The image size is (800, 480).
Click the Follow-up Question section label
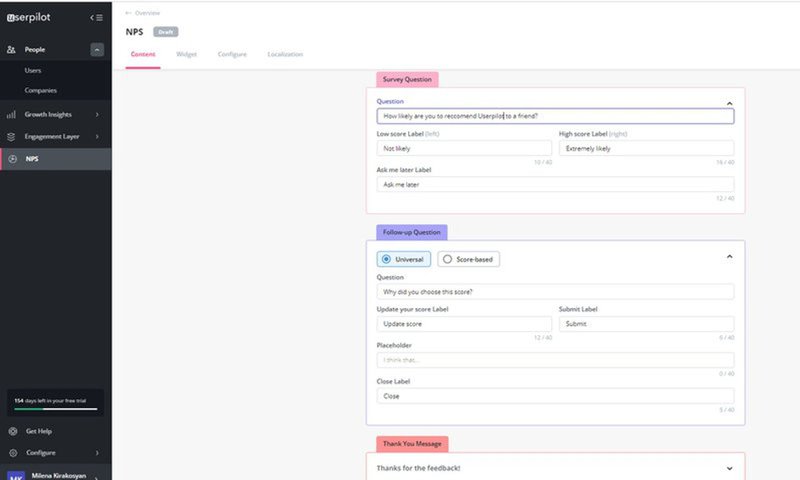pyautogui.click(x=412, y=232)
